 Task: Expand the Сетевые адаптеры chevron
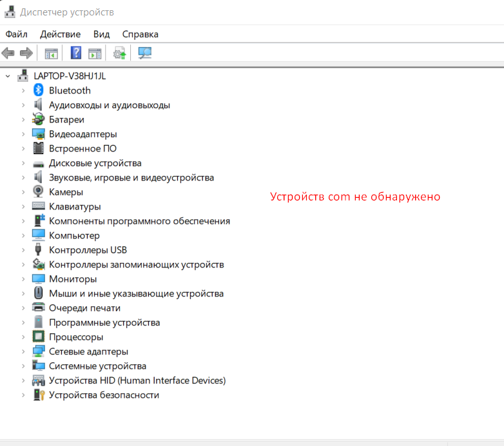(23, 351)
